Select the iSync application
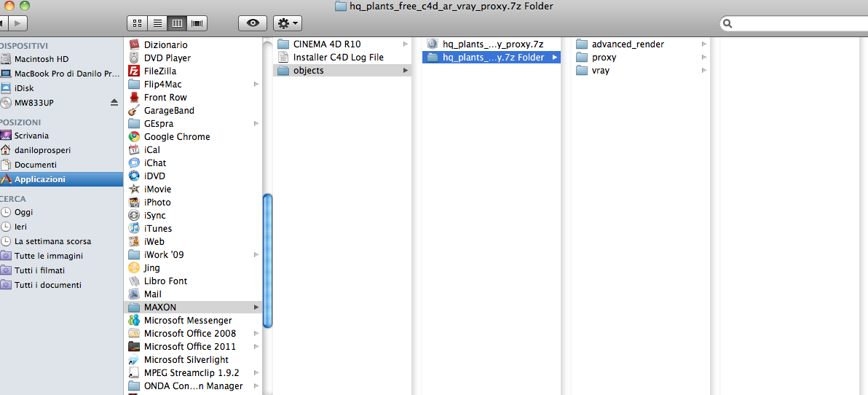This screenshot has height=395, width=868. [154, 216]
